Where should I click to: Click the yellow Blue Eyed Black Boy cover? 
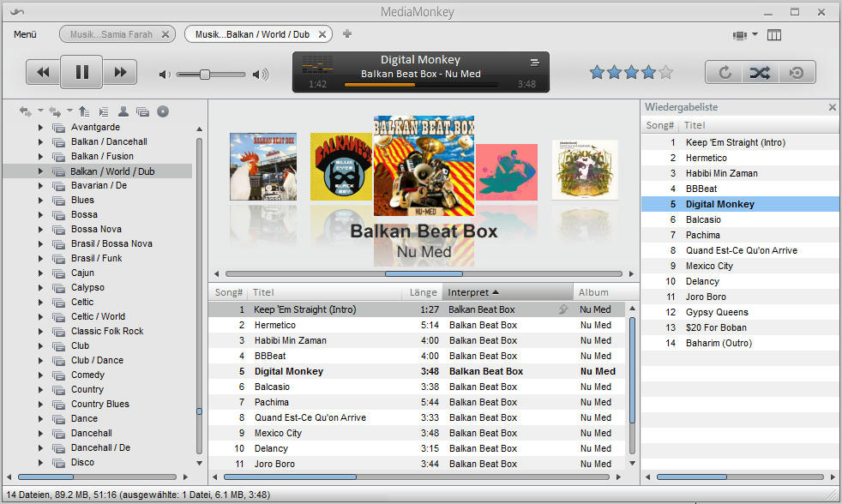341,167
